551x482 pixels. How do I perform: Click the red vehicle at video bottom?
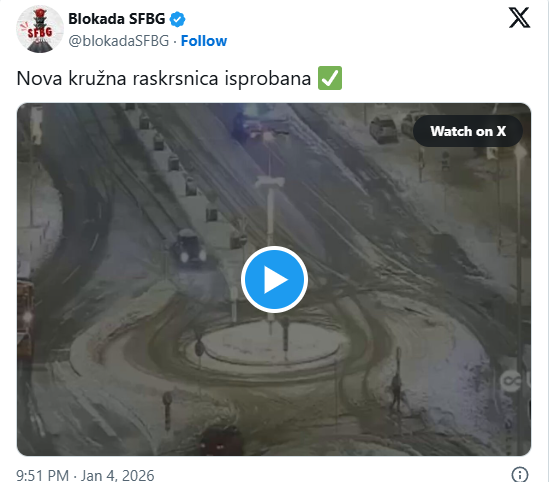[x=221, y=441]
